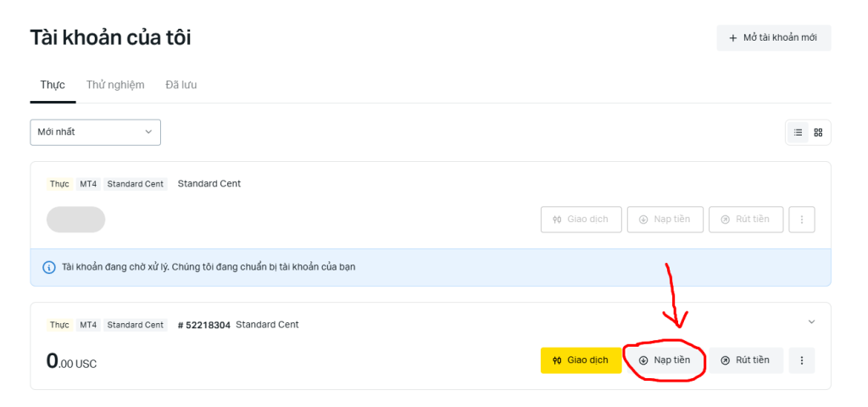Select the 'Đã lưu' tab

pyautogui.click(x=181, y=85)
